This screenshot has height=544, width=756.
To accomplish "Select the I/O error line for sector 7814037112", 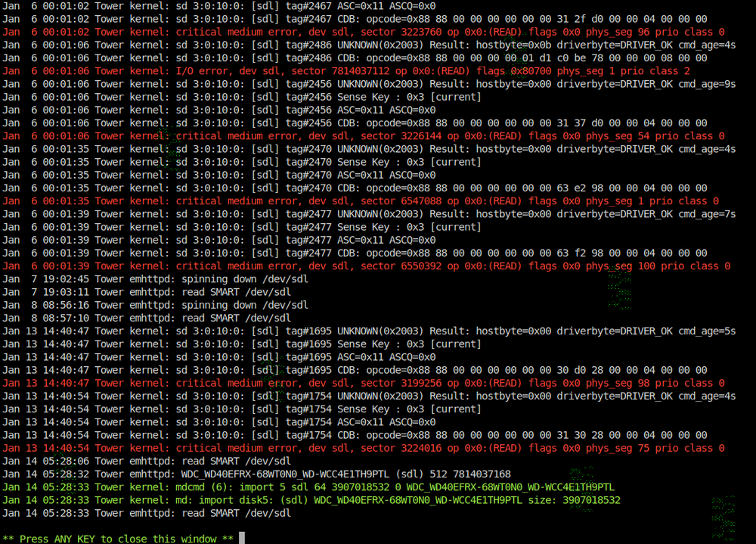I will (x=345, y=71).
